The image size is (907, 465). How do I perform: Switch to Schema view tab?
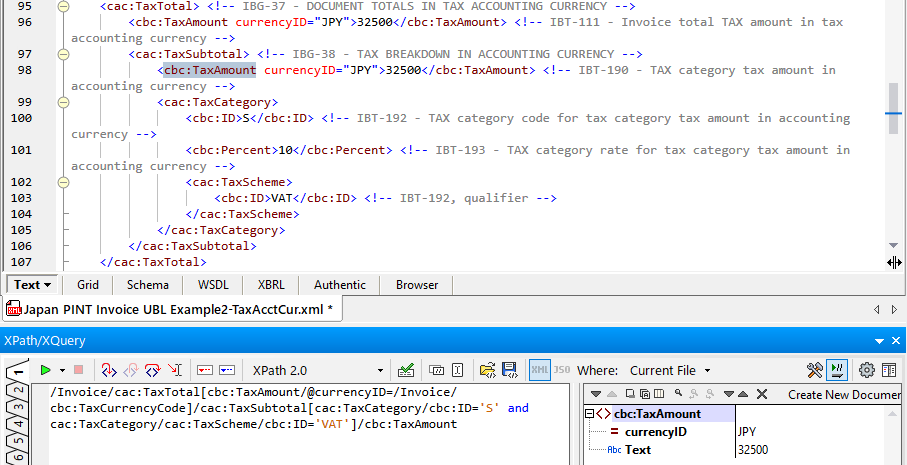click(x=148, y=285)
